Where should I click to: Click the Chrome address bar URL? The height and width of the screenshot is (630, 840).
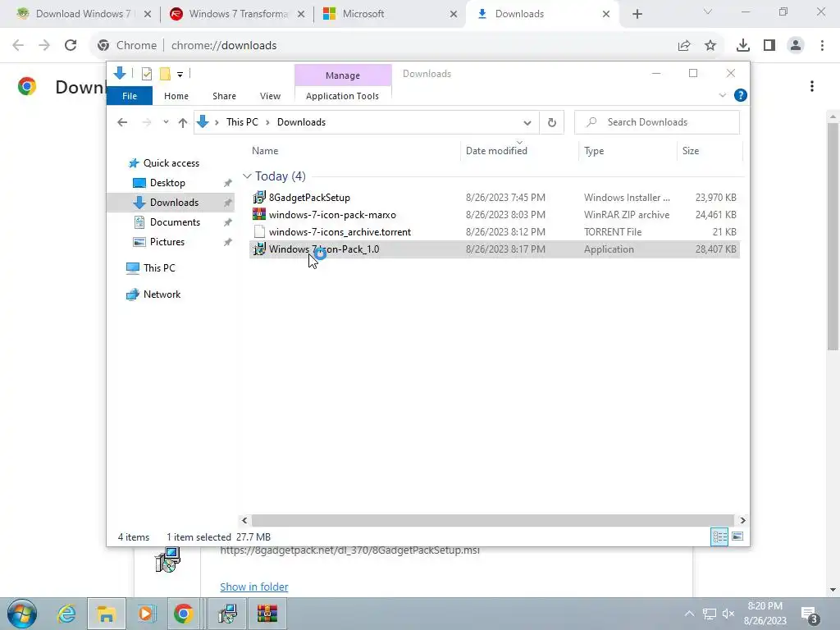coord(224,46)
